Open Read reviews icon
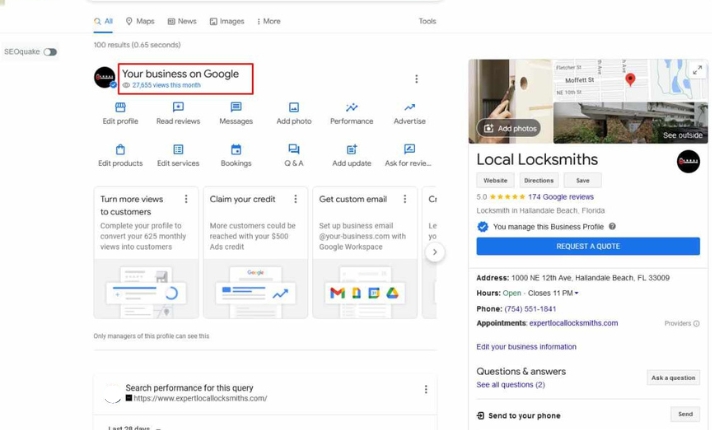Screen dimensions: 712x430 point(178,107)
